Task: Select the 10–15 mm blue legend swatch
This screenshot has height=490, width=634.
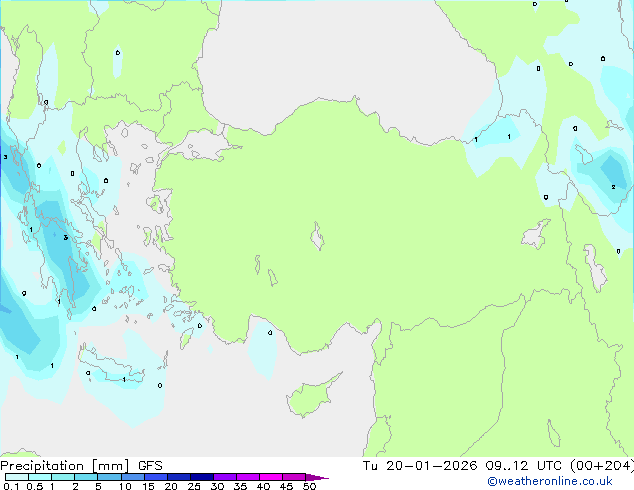Action: (x=133, y=477)
